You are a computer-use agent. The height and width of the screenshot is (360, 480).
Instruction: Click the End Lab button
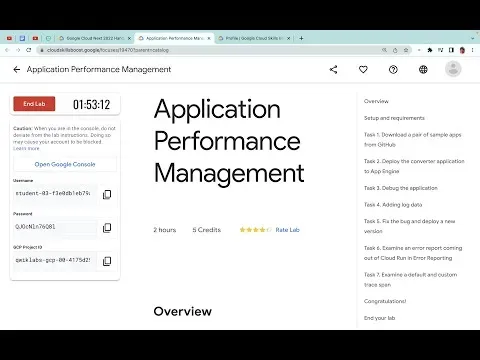point(34,104)
